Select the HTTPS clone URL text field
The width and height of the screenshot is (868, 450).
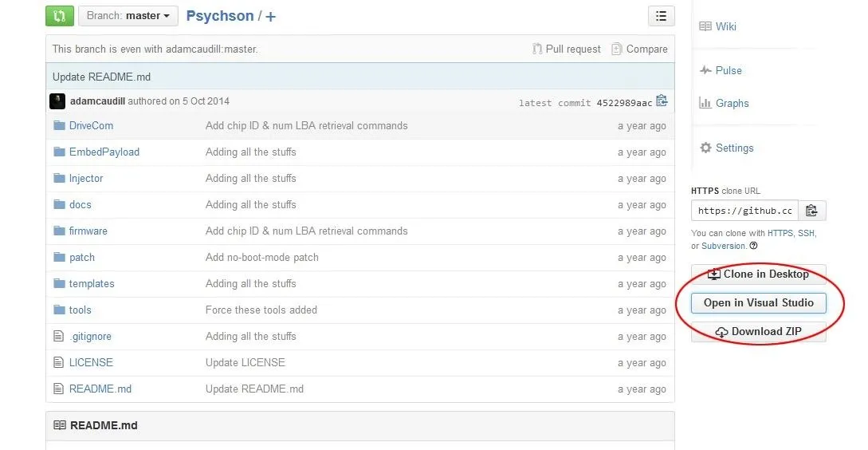pyautogui.click(x=744, y=211)
